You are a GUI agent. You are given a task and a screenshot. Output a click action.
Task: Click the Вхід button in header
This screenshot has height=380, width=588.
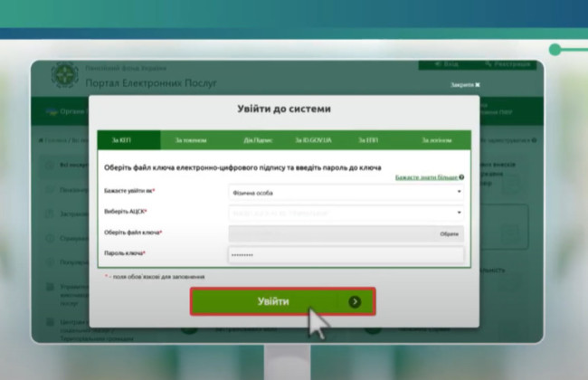(x=447, y=65)
